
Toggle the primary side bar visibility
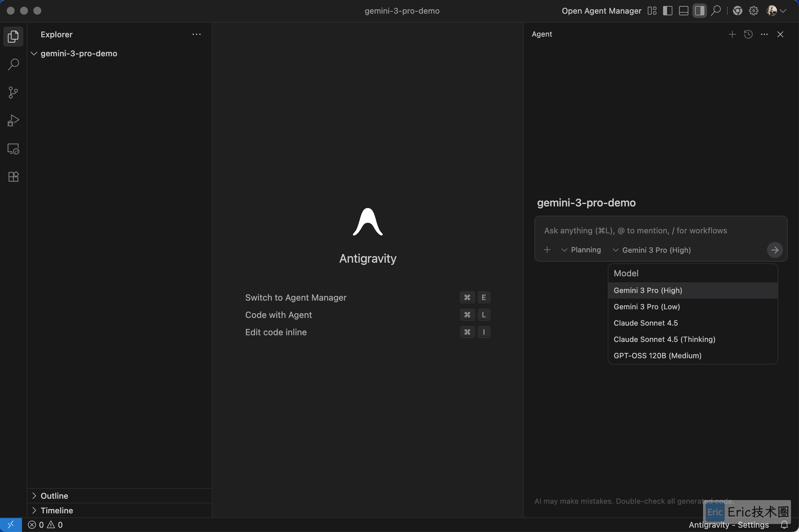pos(667,11)
